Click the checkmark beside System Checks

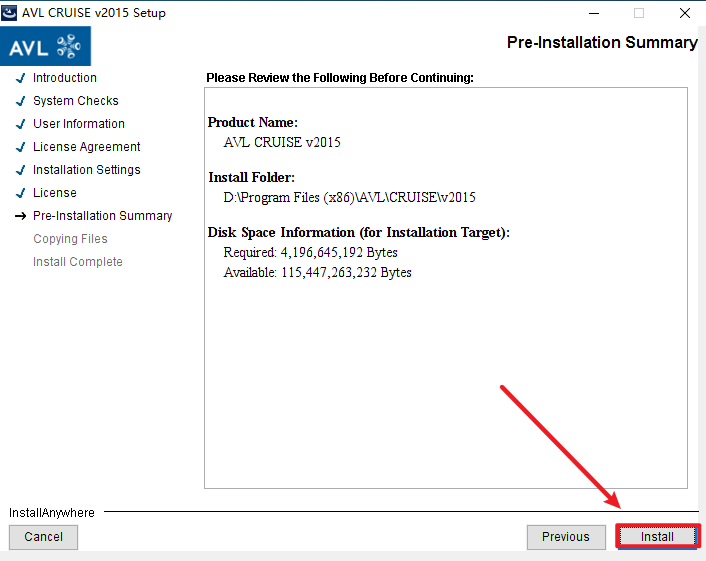pyautogui.click(x=20, y=101)
